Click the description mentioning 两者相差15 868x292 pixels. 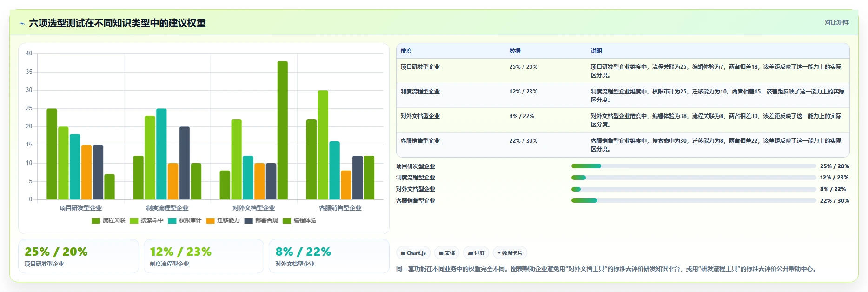pyautogui.click(x=717, y=95)
